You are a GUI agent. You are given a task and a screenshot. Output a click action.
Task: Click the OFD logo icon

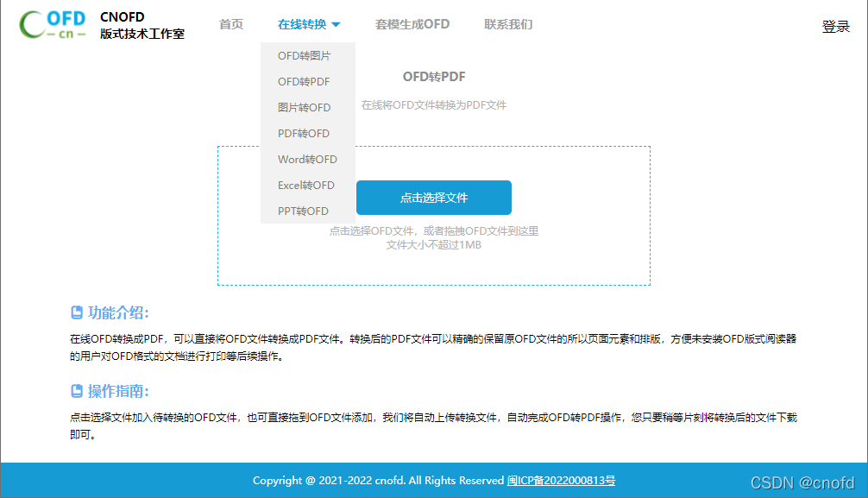52,24
